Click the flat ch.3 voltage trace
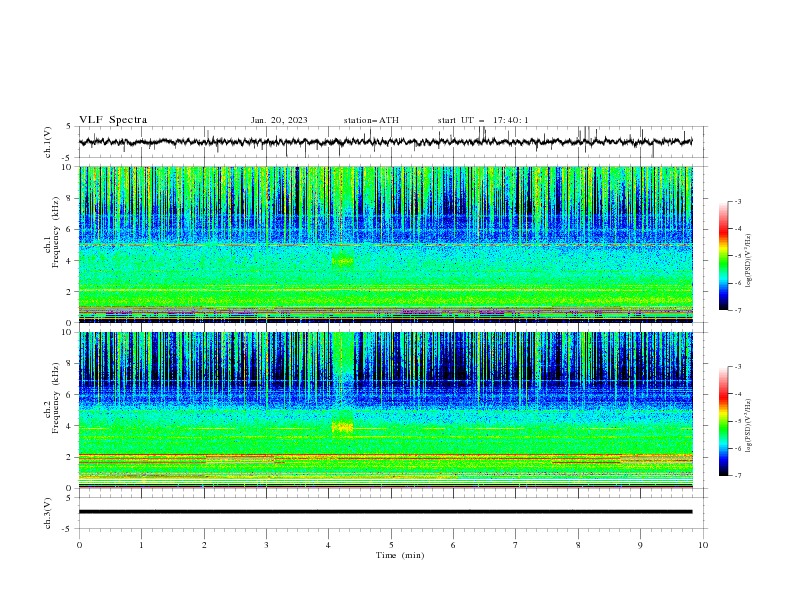 [x=385, y=512]
